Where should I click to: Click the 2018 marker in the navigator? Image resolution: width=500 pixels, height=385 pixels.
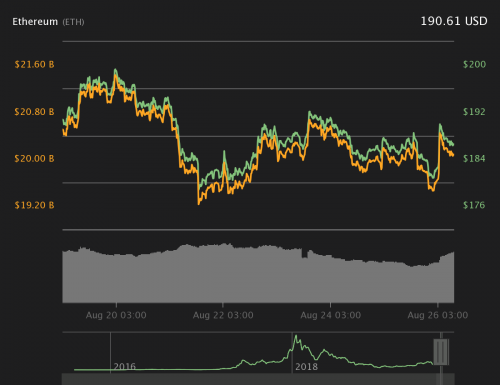pos(306,367)
